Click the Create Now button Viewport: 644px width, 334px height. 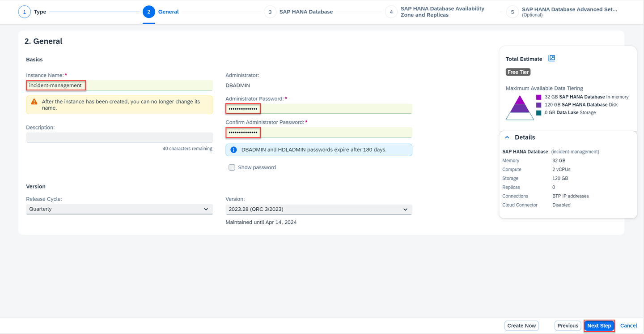pyautogui.click(x=521, y=325)
